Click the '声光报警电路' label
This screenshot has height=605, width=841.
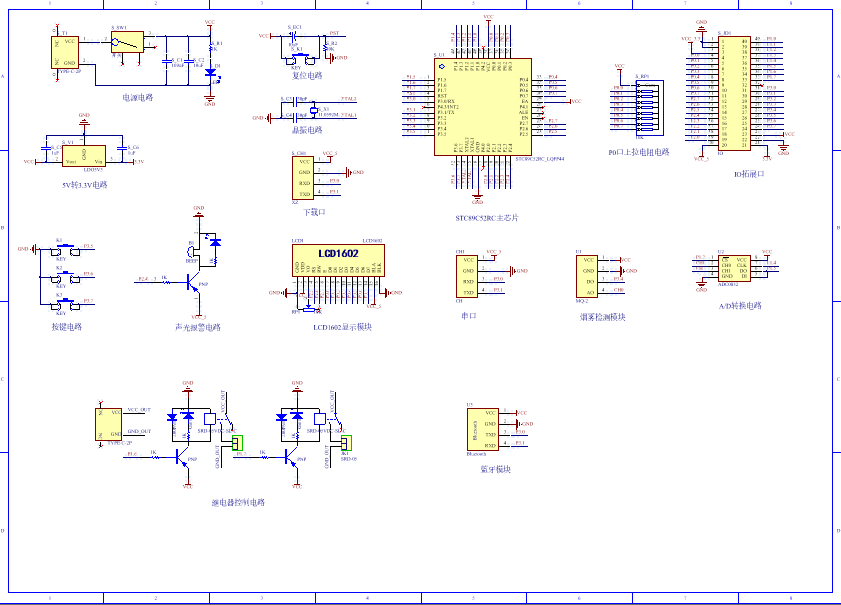click(197, 327)
